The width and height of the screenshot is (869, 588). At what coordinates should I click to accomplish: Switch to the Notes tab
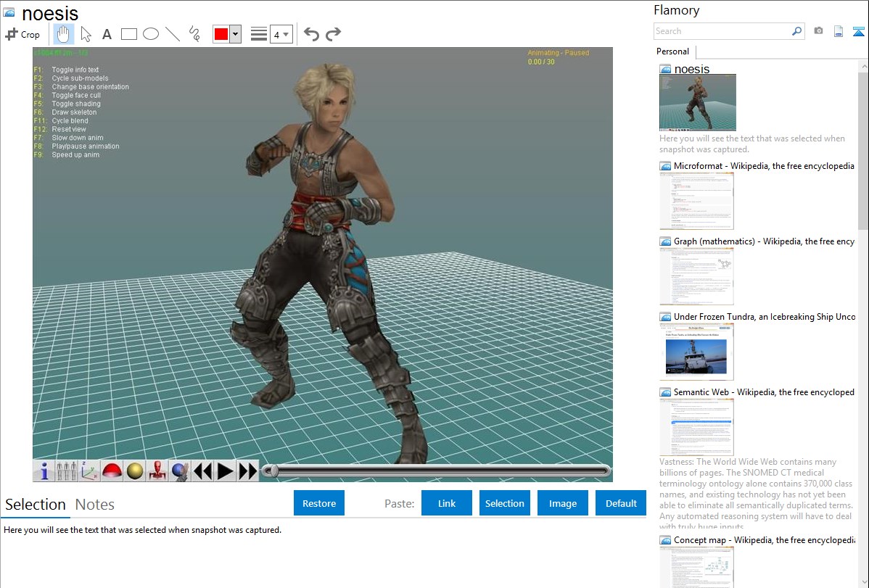(95, 505)
